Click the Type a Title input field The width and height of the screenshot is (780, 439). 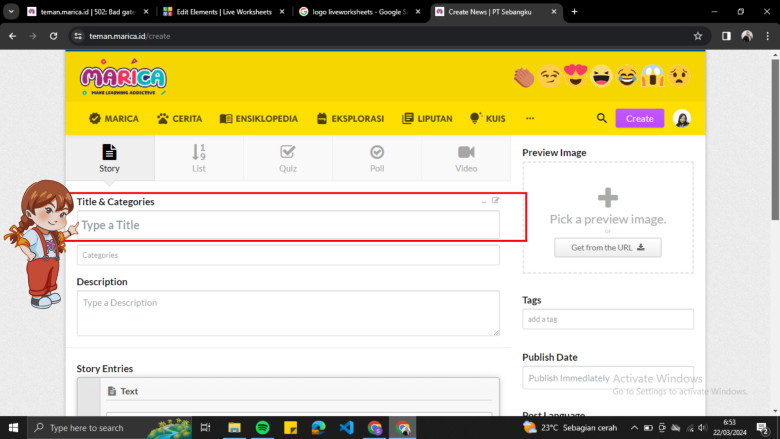(x=287, y=225)
